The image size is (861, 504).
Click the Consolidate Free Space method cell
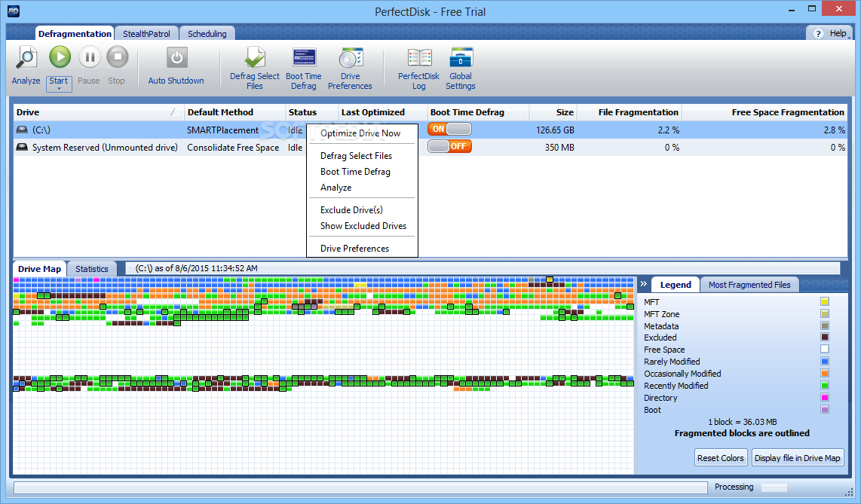tap(233, 148)
